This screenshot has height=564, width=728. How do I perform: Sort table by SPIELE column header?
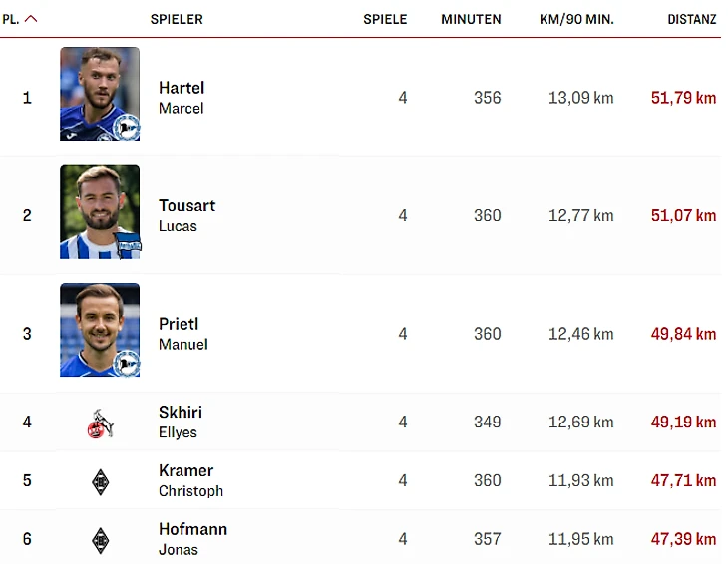385,19
